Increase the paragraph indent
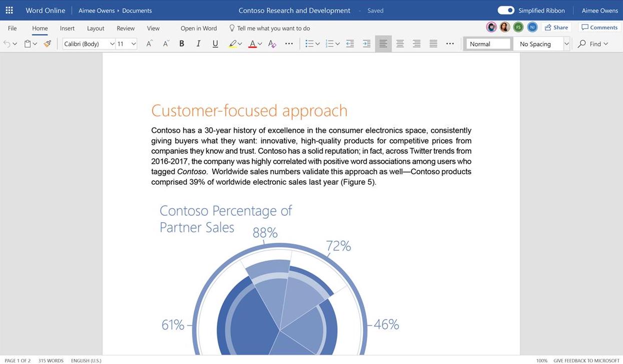 366,44
